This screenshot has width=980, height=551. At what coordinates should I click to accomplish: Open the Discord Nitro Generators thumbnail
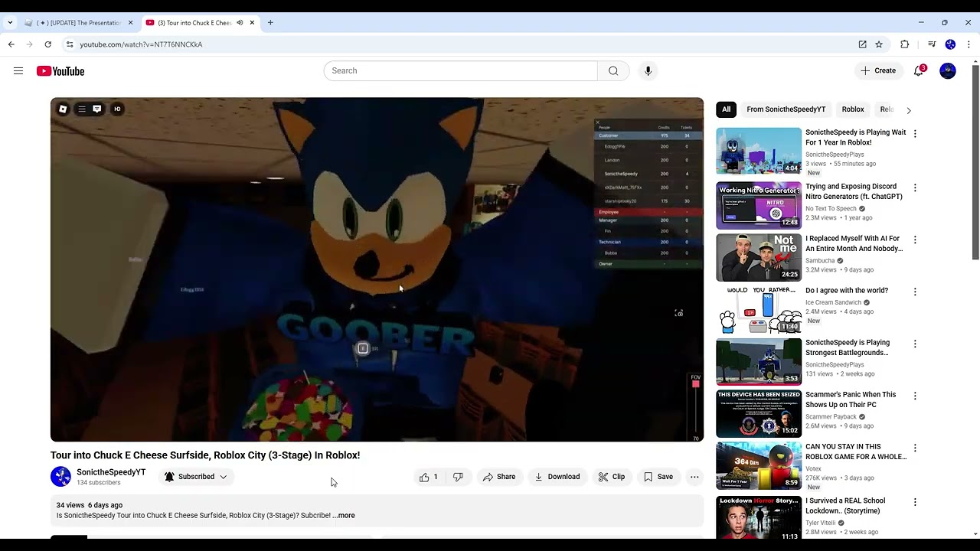pos(759,205)
